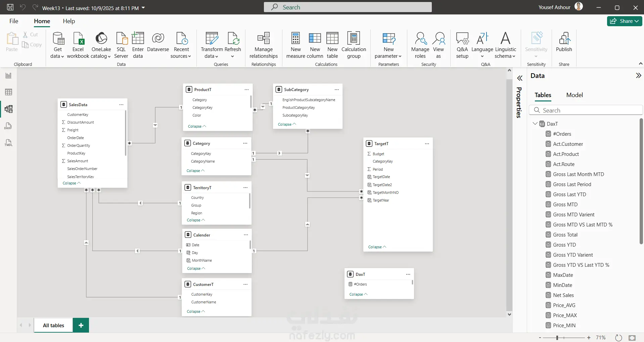Select the Home ribbon tab
The height and width of the screenshot is (342, 644).
pos(42,21)
